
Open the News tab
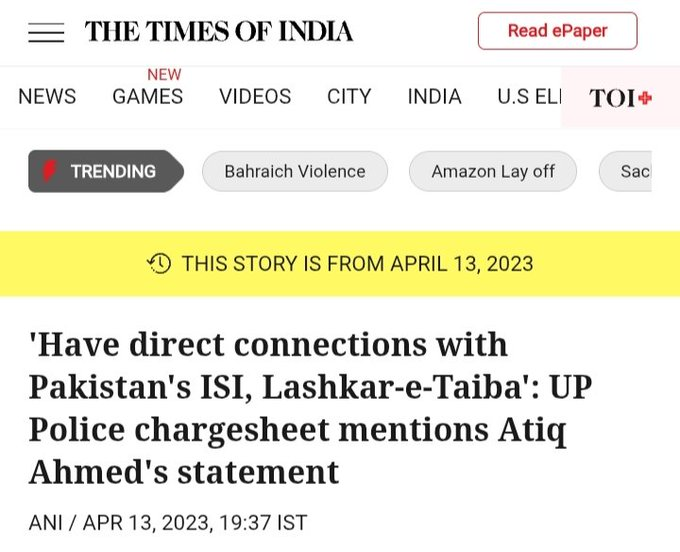click(47, 96)
